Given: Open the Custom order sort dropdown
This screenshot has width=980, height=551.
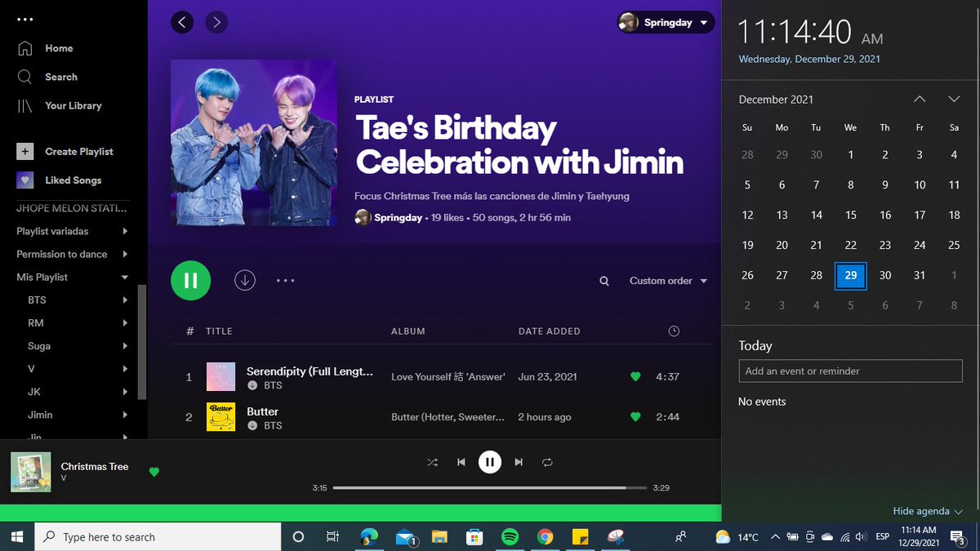Looking at the screenshot, I should tap(667, 281).
